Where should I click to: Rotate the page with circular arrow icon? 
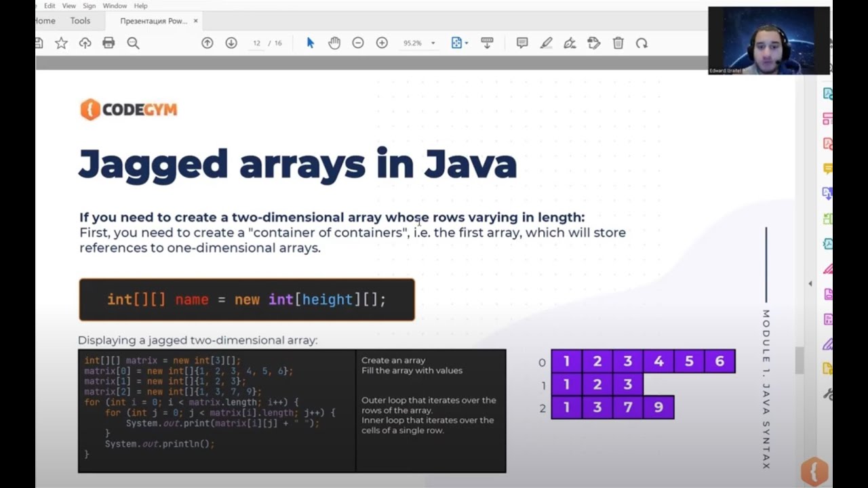click(x=642, y=43)
